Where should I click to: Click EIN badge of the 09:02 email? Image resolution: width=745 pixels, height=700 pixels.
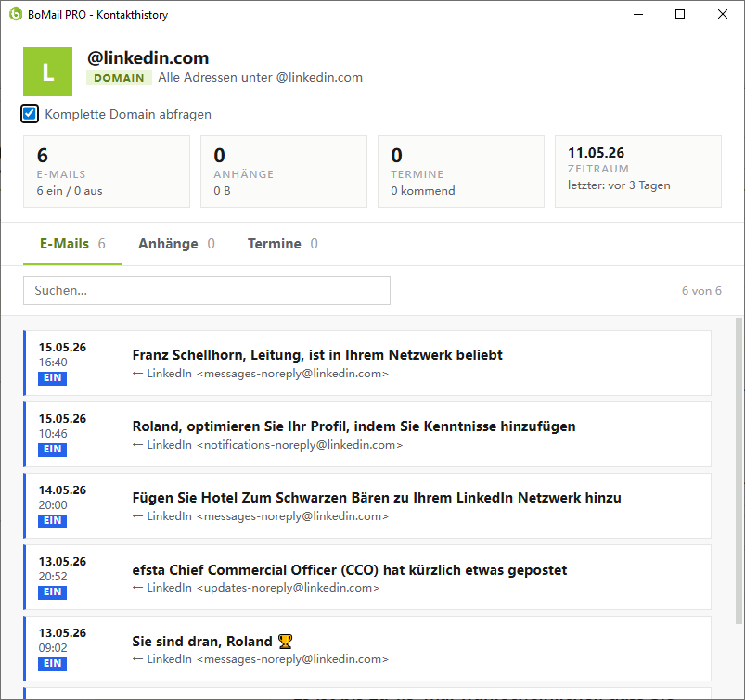[52, 664]
